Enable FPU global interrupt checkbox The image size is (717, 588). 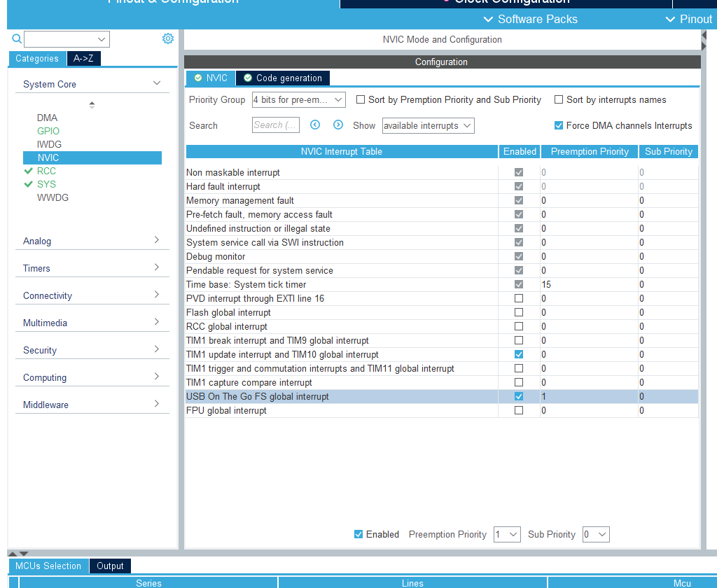pyautogui.click(x=519, y=411)
